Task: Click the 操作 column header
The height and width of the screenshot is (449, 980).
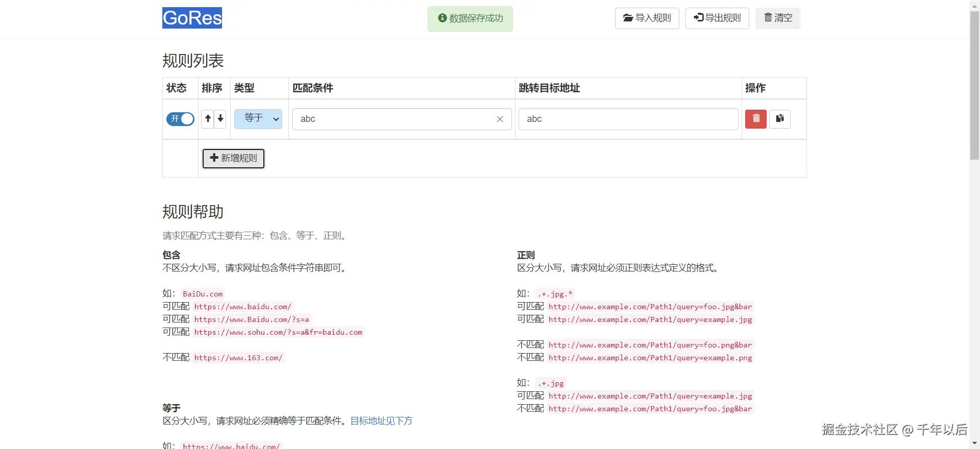Action: [755, 88]
